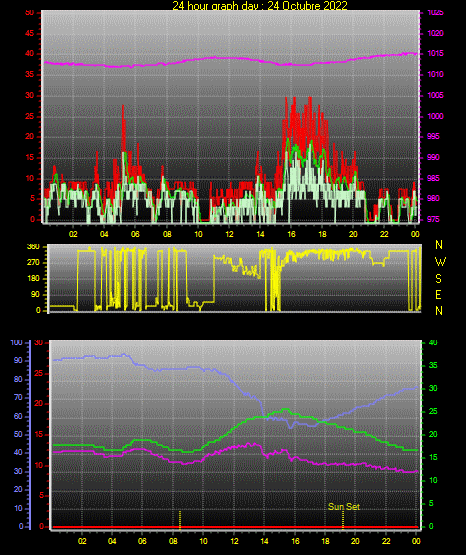Click the red "45" wind speed axis value
This screenshot has height=555, width=466.
point(30,34)
